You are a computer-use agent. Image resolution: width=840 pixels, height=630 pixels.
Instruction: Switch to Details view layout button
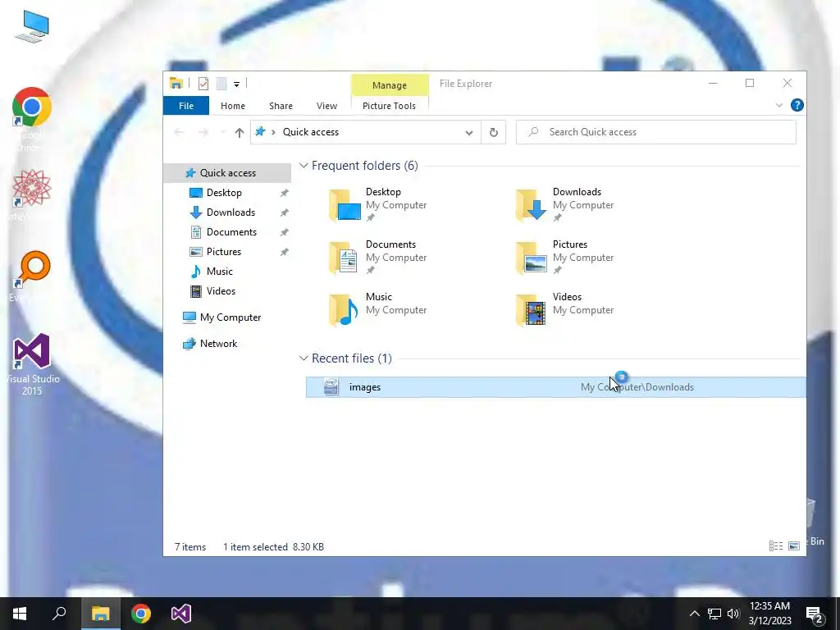[x=776, y=546]
